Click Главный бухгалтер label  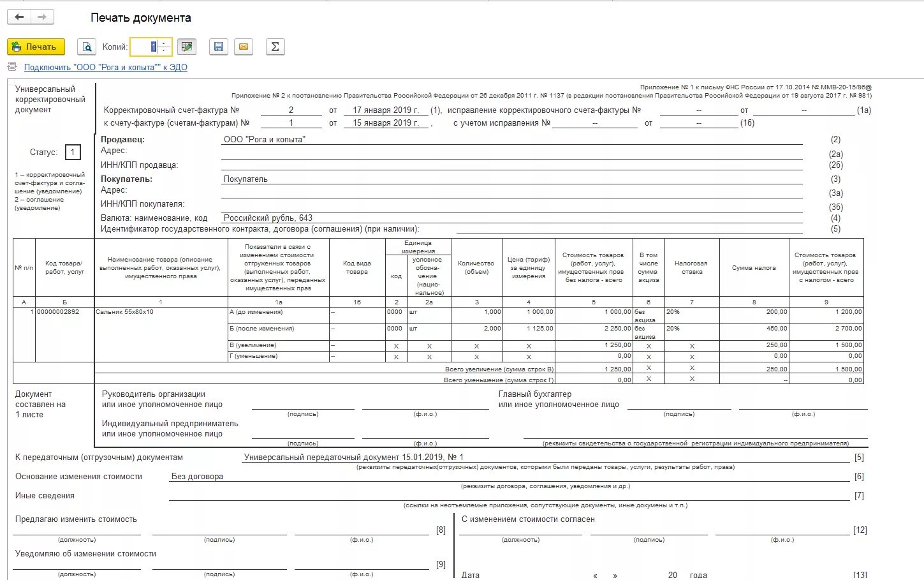[535, 394]
